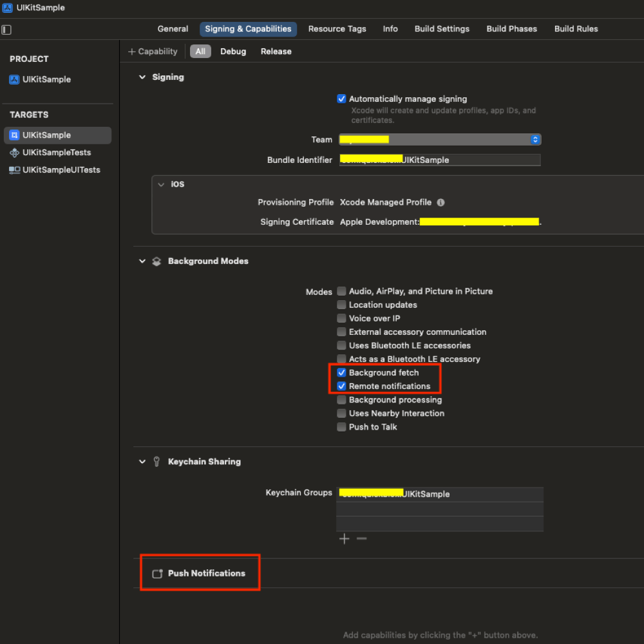Click the Provisioning Profile info icon
The image size is (644, 644).
pos(440,202)
